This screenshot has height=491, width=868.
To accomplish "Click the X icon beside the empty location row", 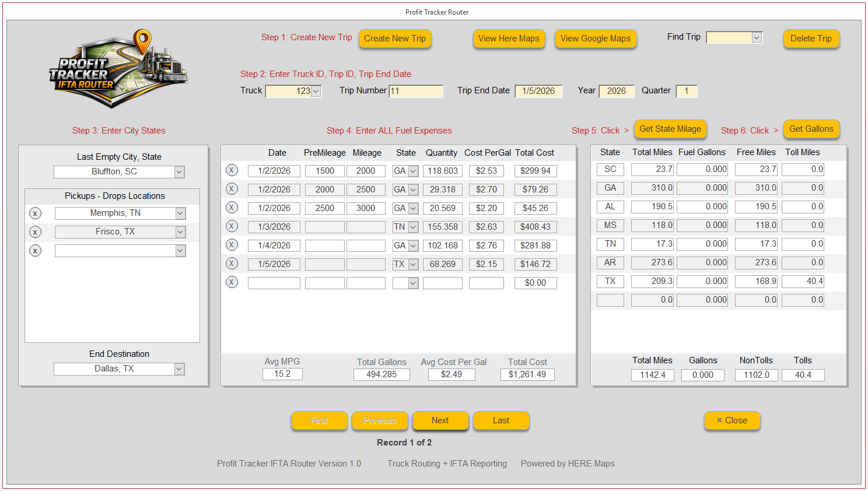I will coord(36,251).
